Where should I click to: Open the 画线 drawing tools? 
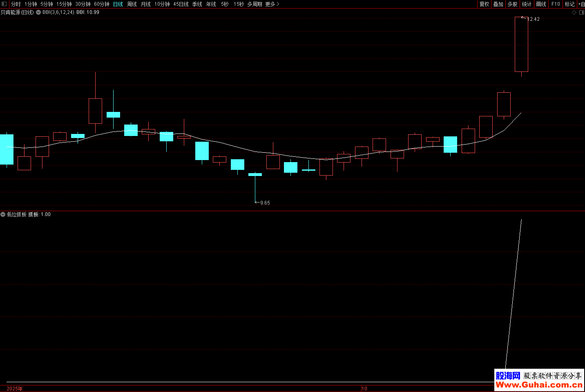pyautogui.click(x=541, y=4)
